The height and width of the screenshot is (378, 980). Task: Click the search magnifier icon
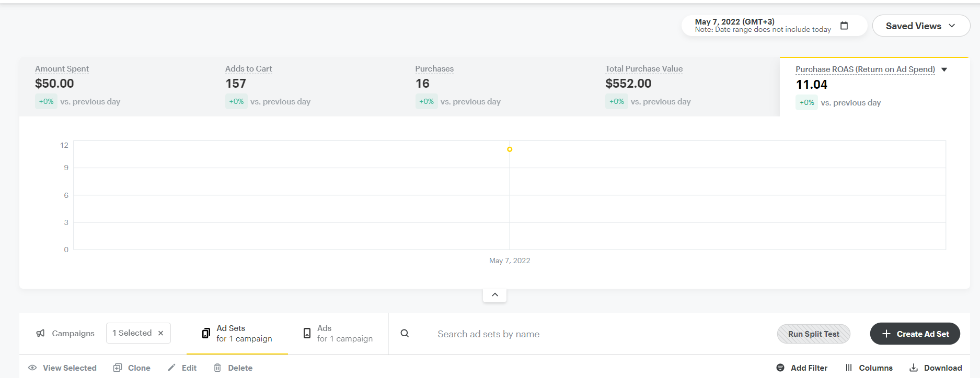[x=405, y=333]
